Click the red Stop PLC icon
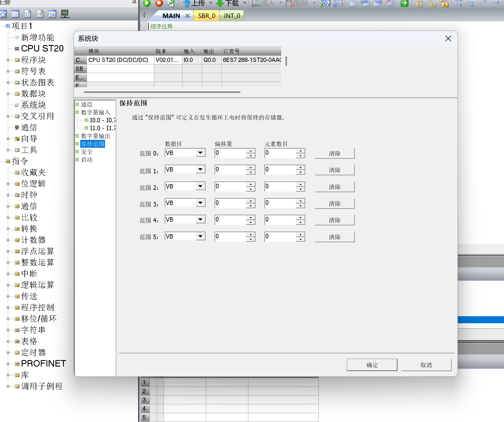504x422 pixels. point(159,3)
